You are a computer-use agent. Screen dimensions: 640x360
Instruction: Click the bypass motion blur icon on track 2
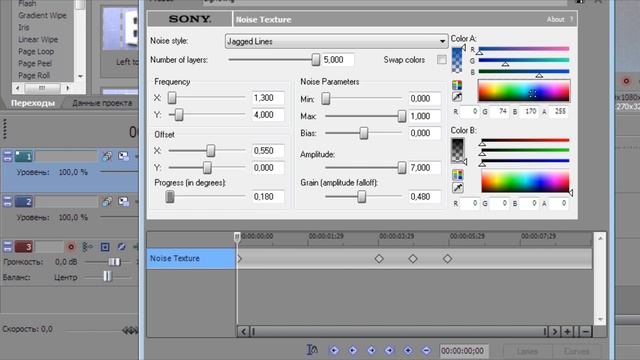[107, 201]
